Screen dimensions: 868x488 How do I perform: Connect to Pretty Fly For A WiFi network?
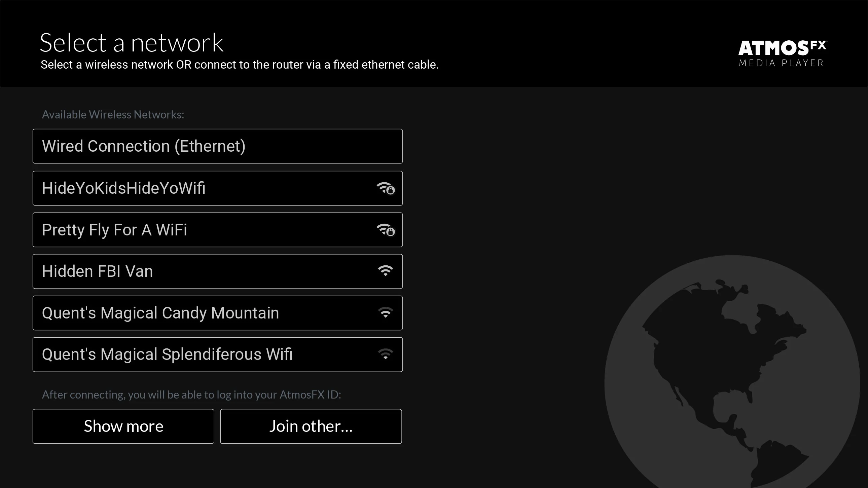[218, 230]
